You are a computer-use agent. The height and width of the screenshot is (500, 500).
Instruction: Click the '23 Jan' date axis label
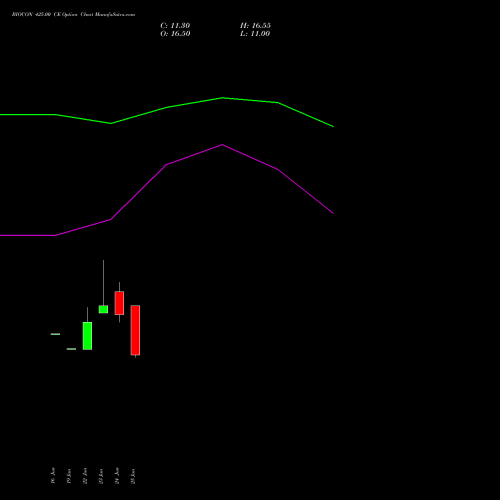[x=101, y=476]
